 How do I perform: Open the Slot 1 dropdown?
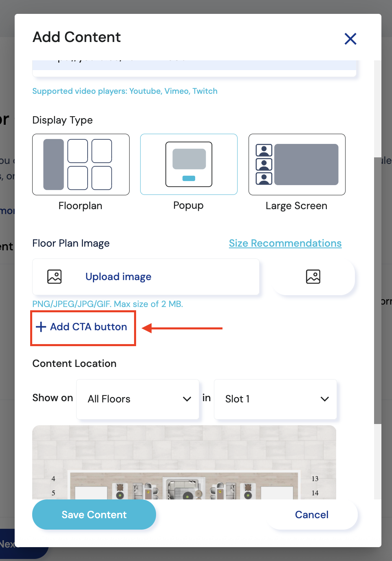coord(275,399)
